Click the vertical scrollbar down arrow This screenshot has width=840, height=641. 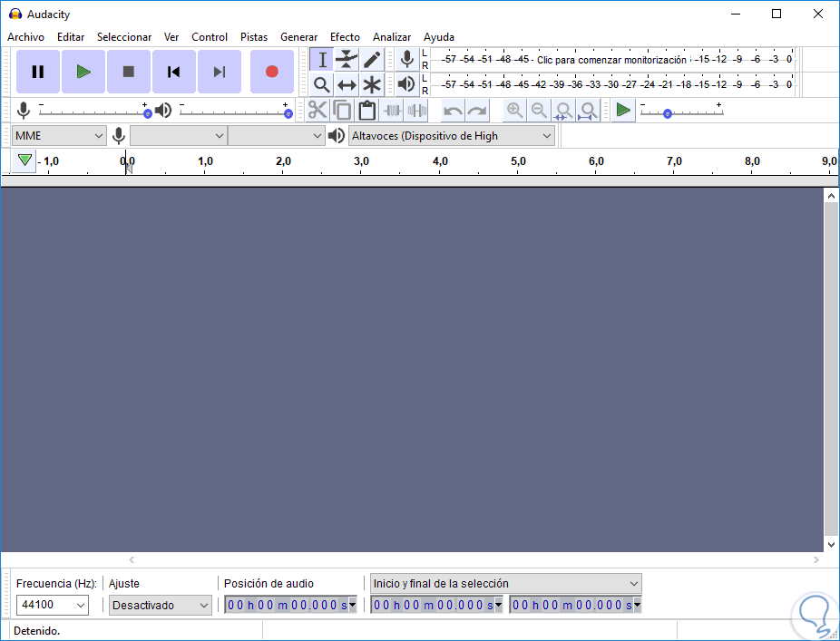tap(831, 545)
